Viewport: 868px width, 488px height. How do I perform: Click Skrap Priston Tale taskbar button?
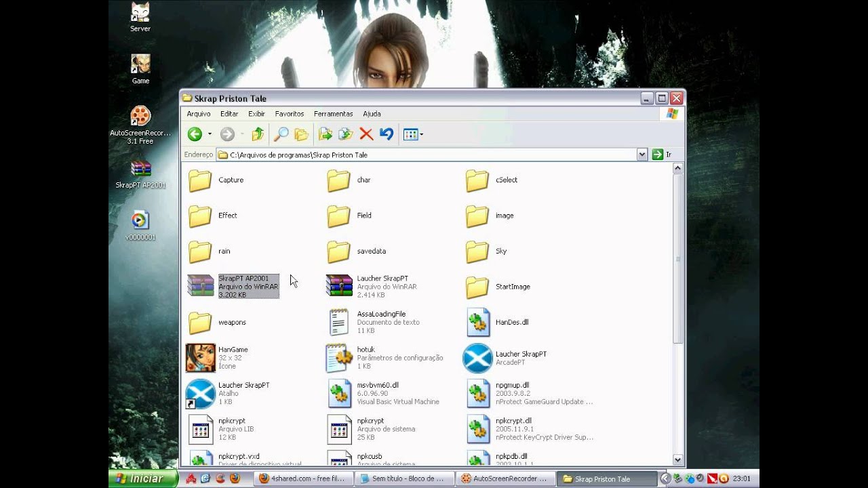[x=606, y=479]
